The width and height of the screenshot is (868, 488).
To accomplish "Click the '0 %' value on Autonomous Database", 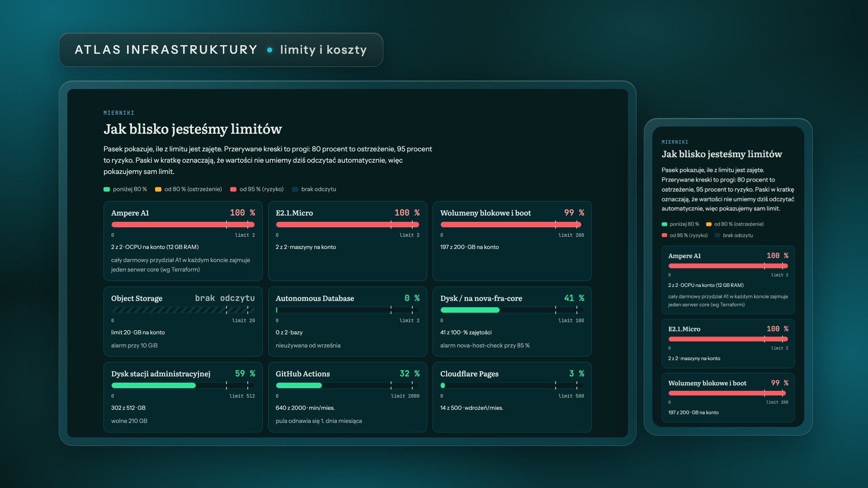I will pyautogui.click(x=412, y=298).
